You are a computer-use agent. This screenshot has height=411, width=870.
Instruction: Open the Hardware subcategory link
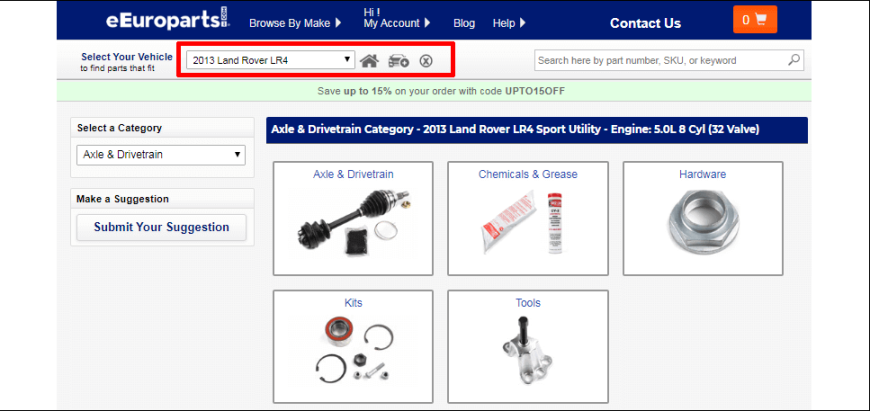coord(702,174)
